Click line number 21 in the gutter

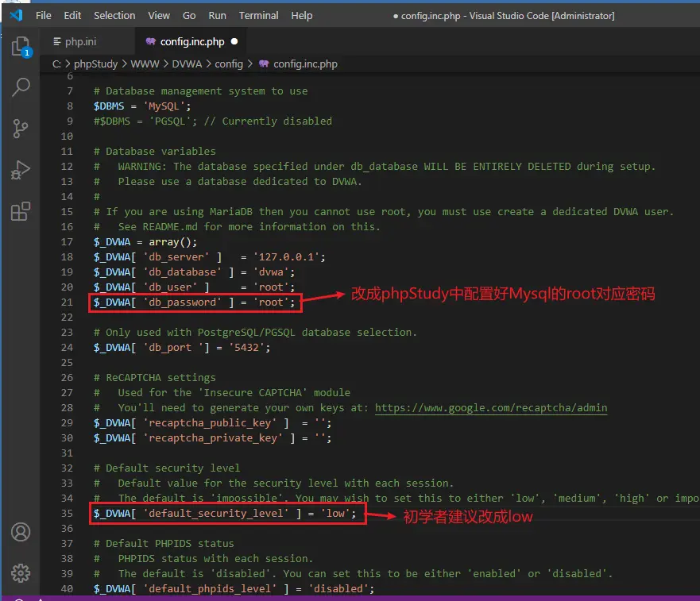click(67, 302)
